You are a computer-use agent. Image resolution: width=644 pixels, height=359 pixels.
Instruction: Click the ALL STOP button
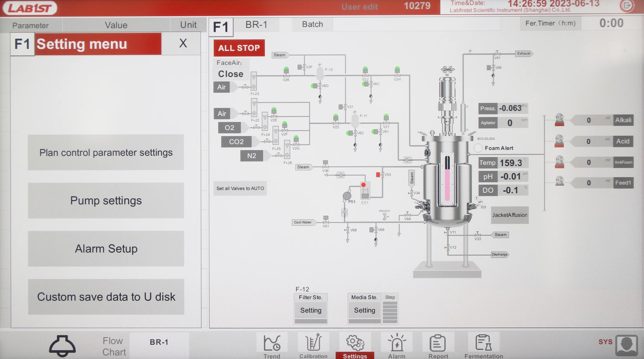[239, 48]
